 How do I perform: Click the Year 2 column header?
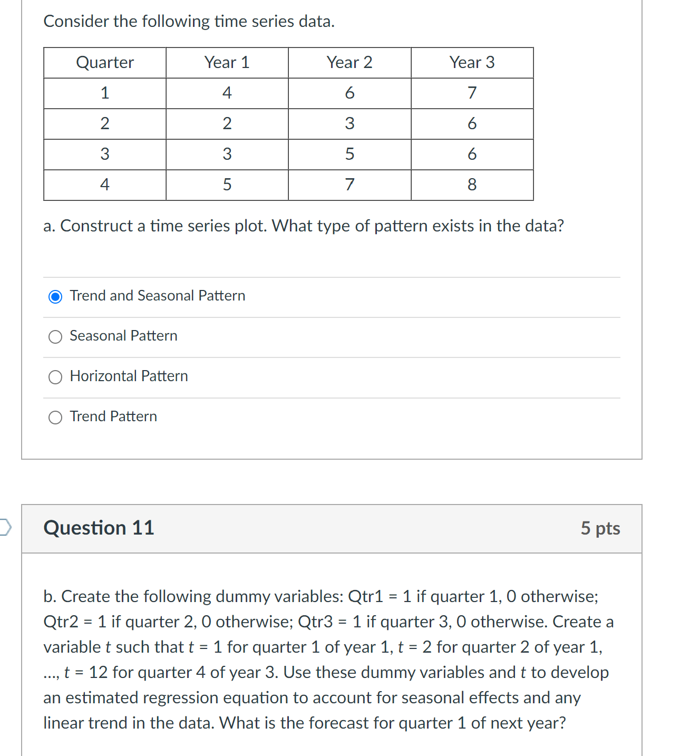349,62
